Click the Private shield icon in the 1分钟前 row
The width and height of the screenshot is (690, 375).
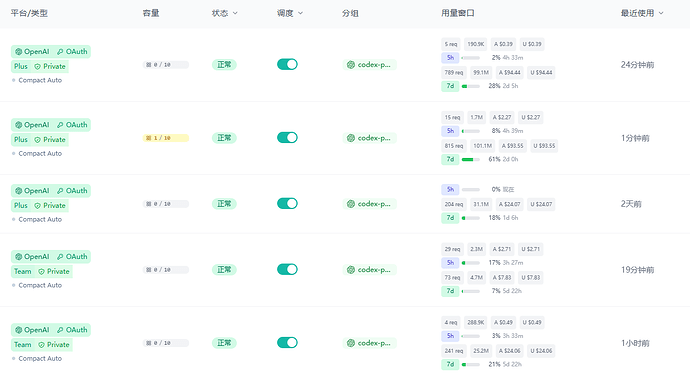pyautogui.click(x=37, y=140)
